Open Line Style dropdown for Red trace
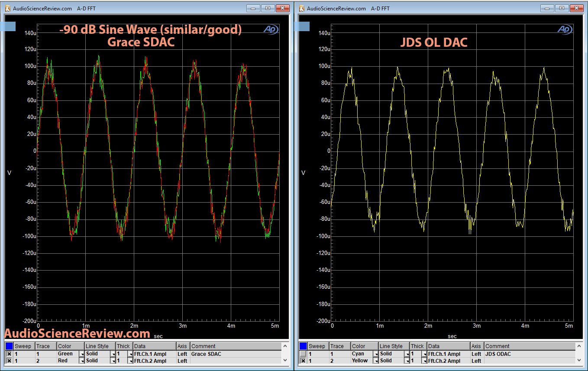Image resolution: width=588 pixels, height=371 pixels. [x=113, y=361]
